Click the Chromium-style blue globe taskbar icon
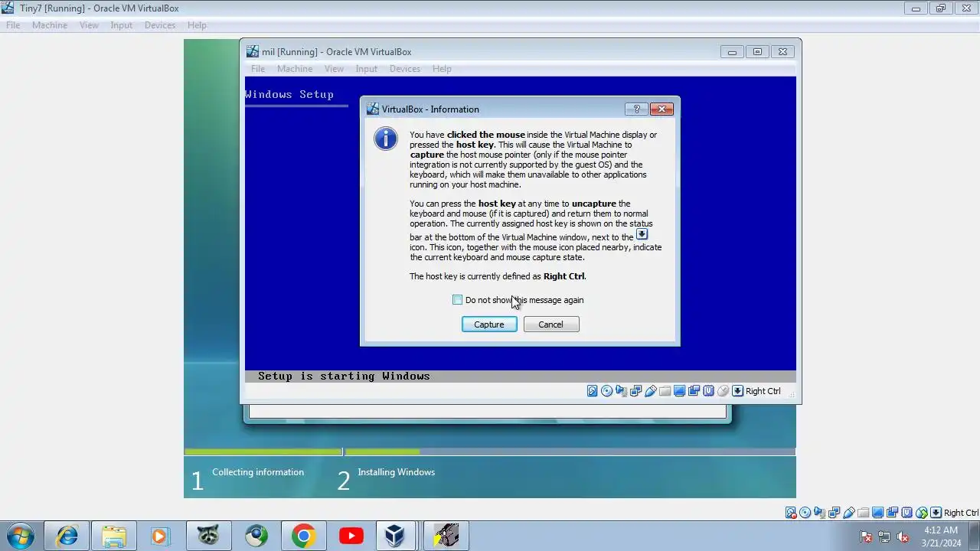The height and width of the screenshot is (551, 980). click(256, 536)
